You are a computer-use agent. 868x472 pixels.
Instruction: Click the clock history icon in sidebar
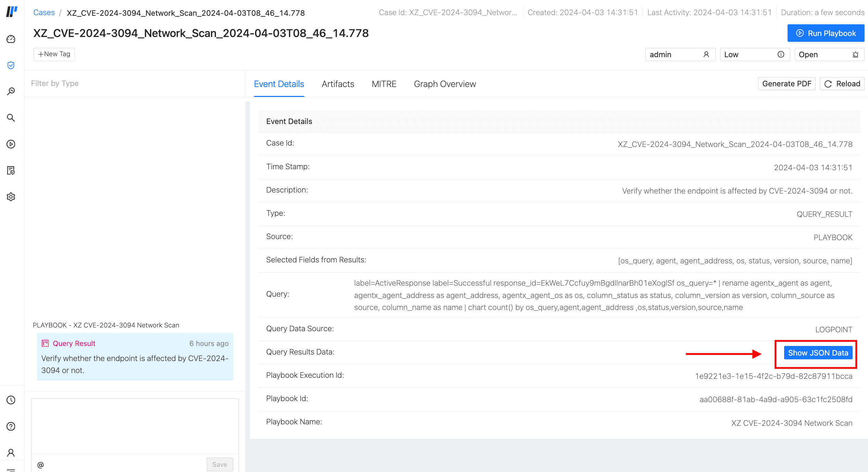11,400
